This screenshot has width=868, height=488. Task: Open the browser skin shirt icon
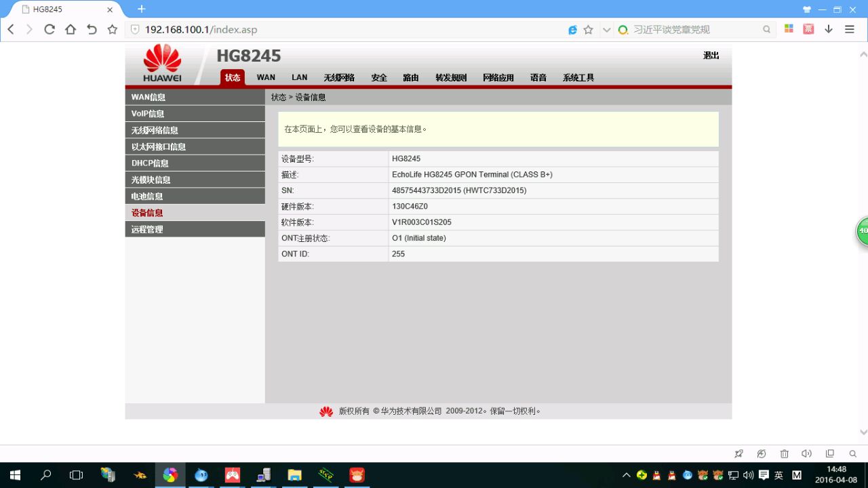(x=807, y=9)
